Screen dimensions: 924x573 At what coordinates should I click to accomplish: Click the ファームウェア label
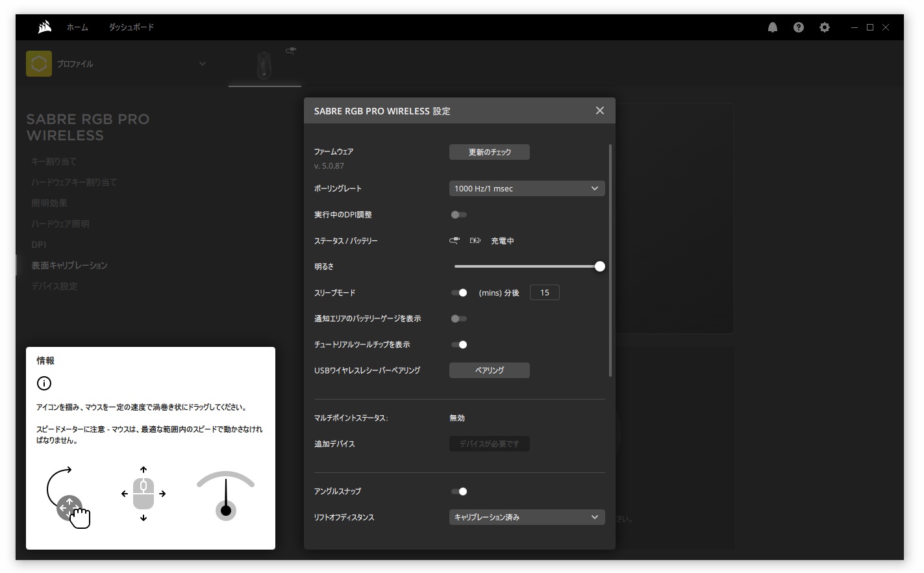tap(334, 151)
